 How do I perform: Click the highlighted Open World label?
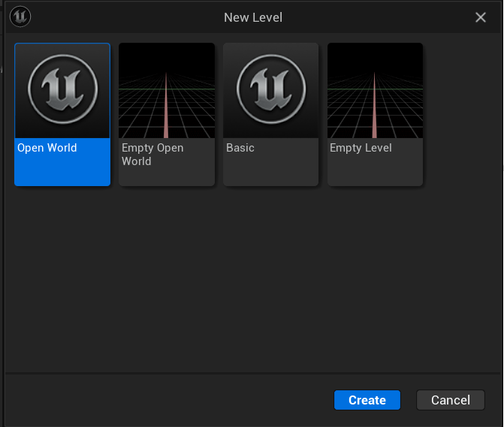tap(47, 148)
